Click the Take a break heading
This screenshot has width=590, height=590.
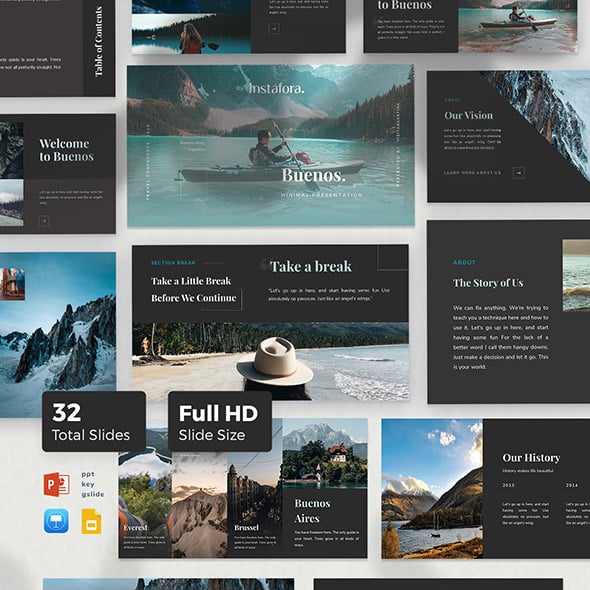coord(311,266)
